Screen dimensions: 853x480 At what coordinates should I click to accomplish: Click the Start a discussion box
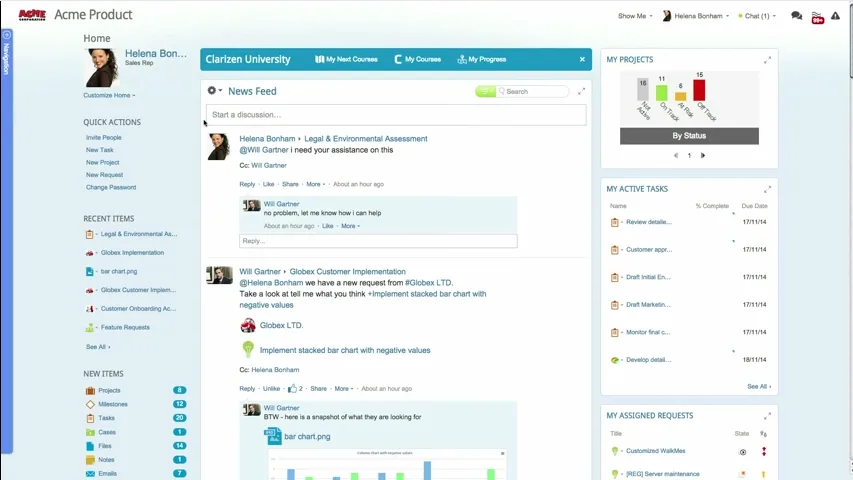point(396,115)
